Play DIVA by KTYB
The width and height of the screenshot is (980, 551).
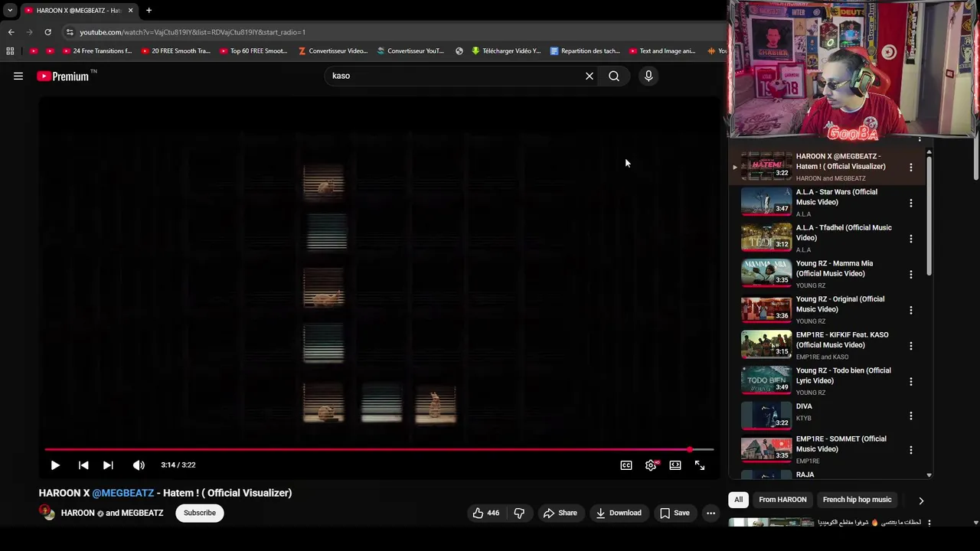[766, 416]
